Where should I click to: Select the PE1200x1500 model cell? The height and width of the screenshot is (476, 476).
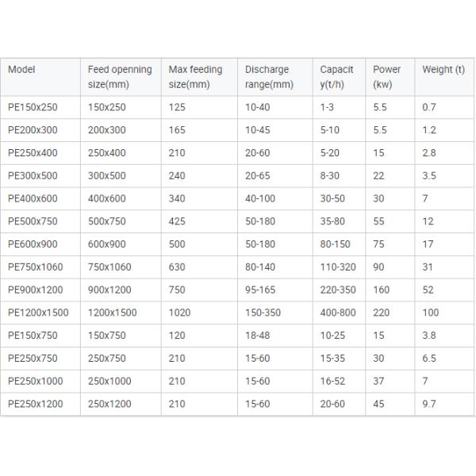[x=36, y=314]
